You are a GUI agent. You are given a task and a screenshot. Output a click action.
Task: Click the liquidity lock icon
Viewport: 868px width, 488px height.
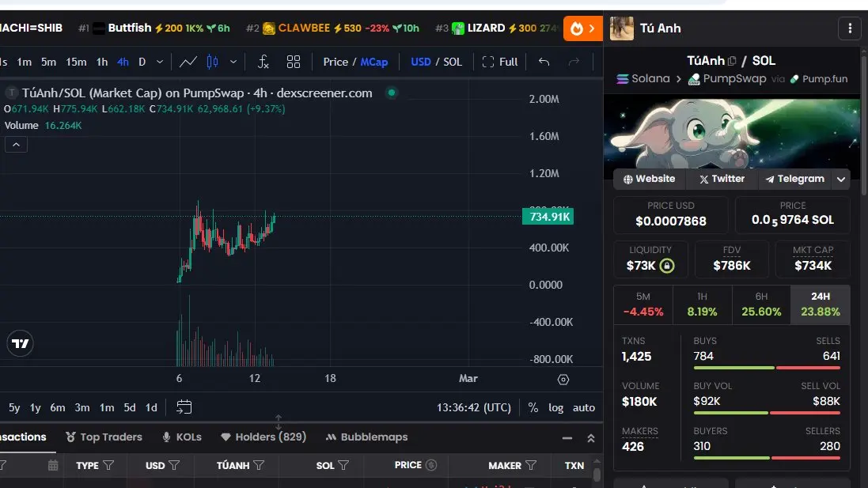(667, 266)
